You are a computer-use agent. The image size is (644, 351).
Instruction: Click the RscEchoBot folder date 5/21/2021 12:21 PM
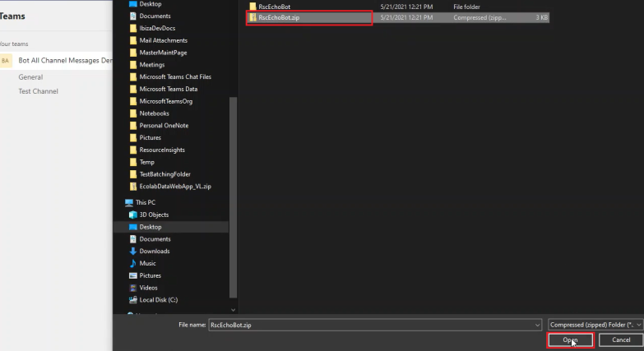[x=406, y=7]
